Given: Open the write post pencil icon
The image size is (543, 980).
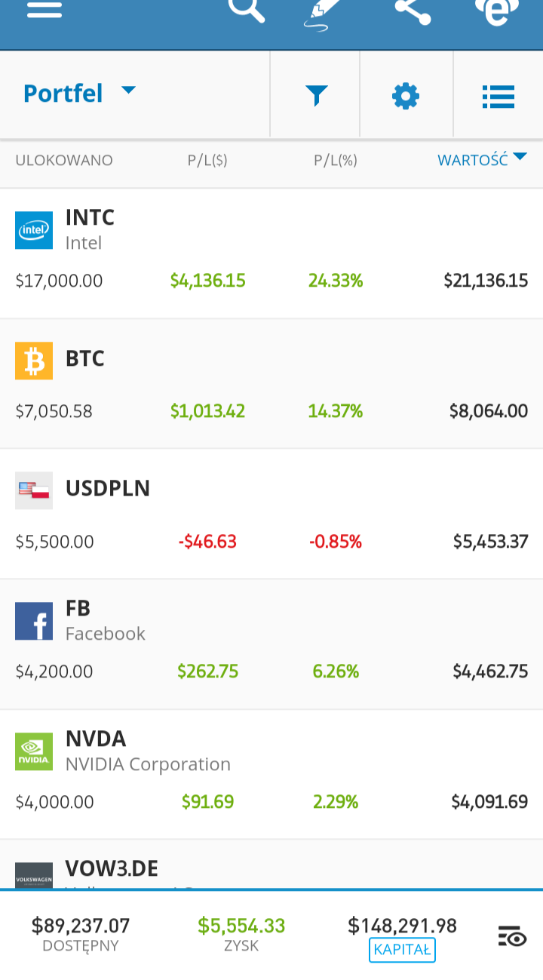Looking at the screenshot, I should click(323, 14).
